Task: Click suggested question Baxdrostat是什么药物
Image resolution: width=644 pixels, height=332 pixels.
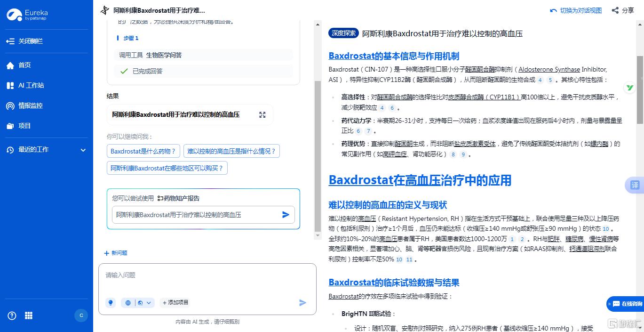Action: [143, 152]
